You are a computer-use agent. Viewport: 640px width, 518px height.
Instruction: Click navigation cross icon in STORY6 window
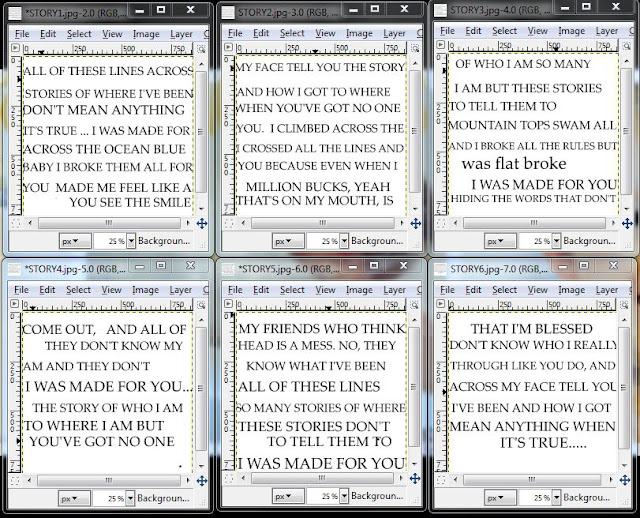point(625,480)
